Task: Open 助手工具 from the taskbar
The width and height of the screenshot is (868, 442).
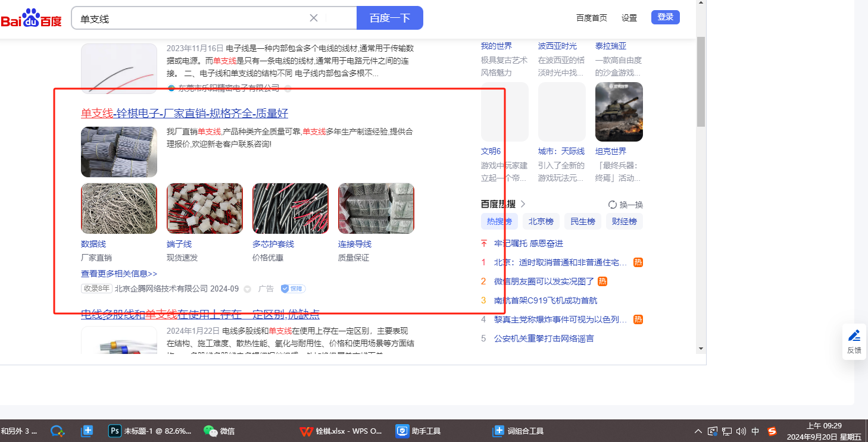Action: pyautogui.click(x=419, y=431)
